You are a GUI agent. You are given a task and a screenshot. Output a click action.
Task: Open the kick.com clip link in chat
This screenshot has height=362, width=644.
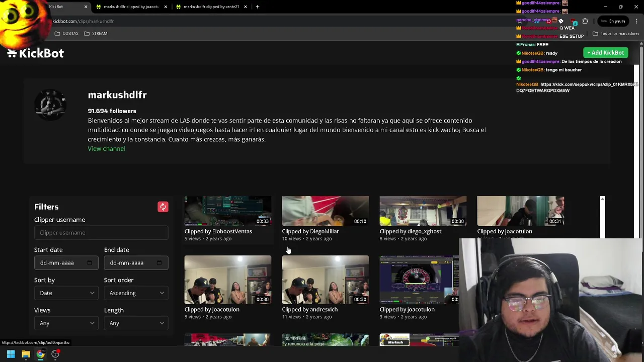point(578,87)
